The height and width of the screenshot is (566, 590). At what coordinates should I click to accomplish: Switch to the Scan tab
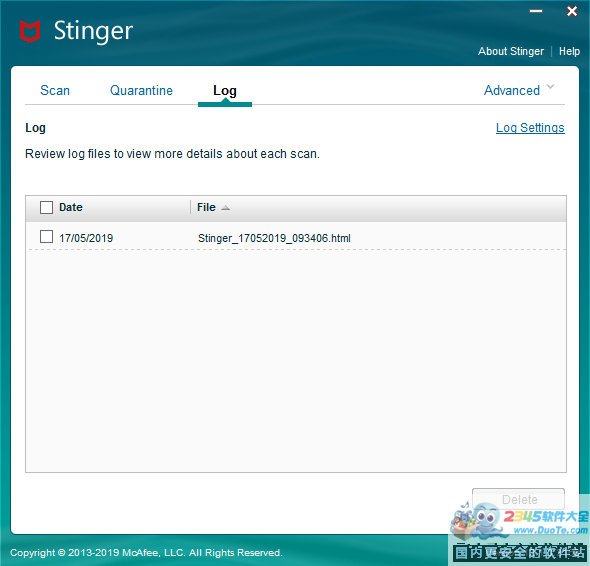(55, 90)
